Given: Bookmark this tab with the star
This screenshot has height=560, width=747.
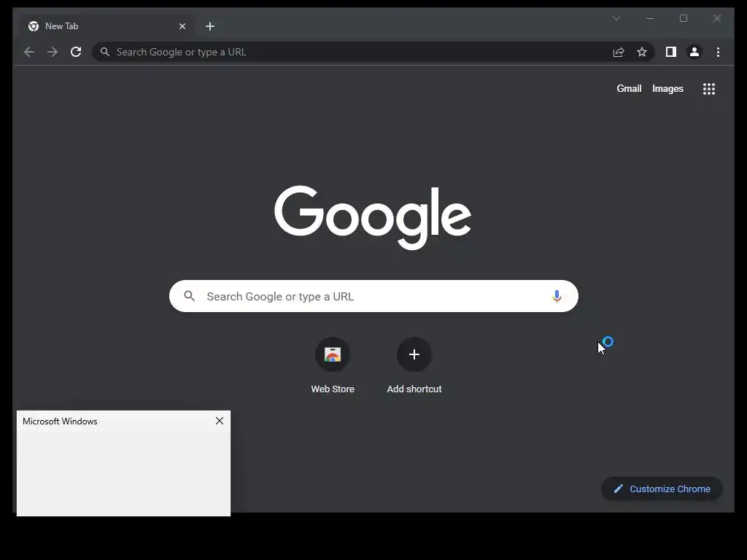Looking at the screenshot, I should 642,52.
